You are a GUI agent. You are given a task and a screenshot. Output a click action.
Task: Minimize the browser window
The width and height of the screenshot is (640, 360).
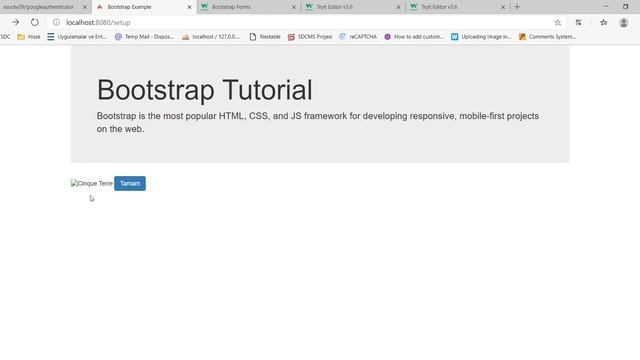[x=606, y=7]
